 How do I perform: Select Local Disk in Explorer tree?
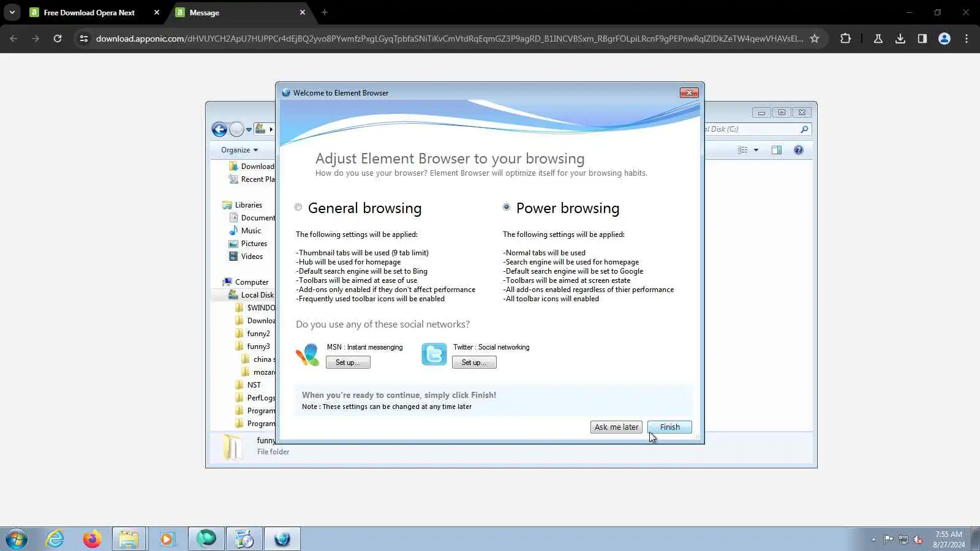coord(251,295)
